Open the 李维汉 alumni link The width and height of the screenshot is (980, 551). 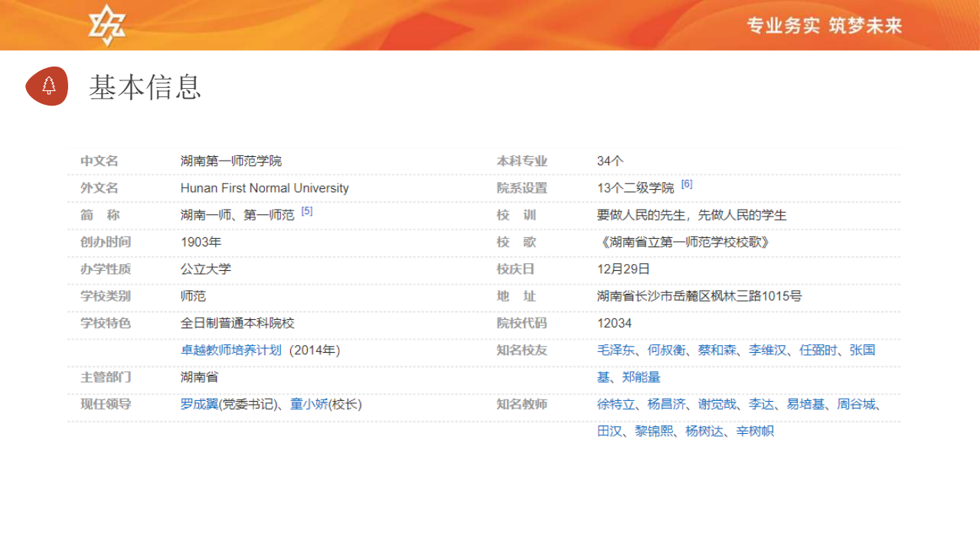pos(767,350)
